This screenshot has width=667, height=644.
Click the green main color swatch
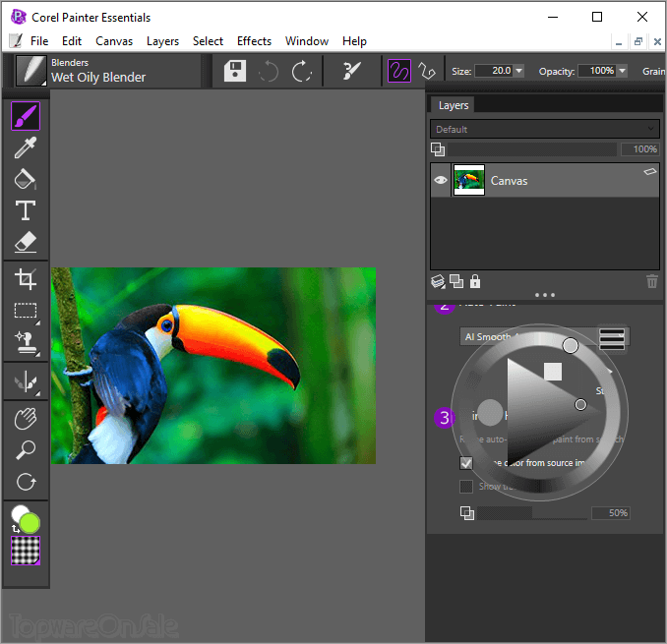click(x=30, y=523)
